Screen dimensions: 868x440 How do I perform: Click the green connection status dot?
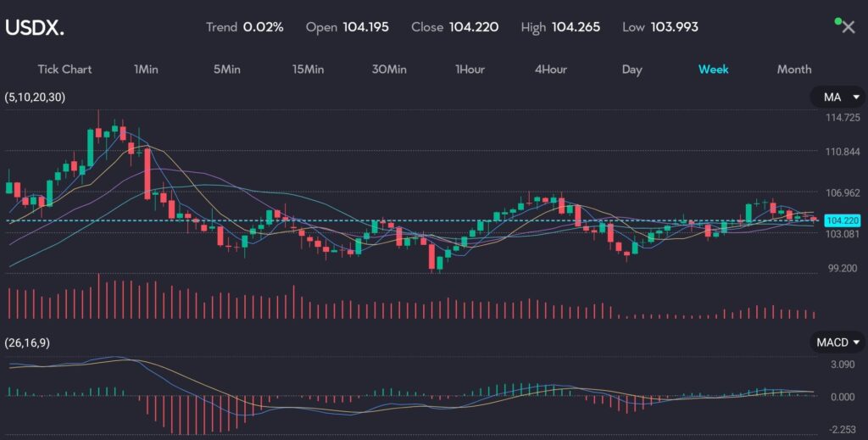tap(837, 19)
